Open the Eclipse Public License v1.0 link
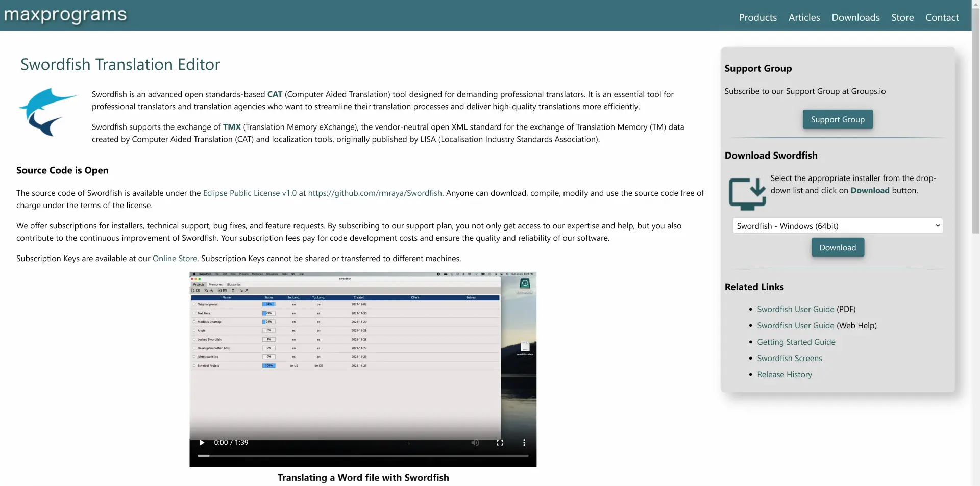 pyautogui.click(x=250, y=193)
